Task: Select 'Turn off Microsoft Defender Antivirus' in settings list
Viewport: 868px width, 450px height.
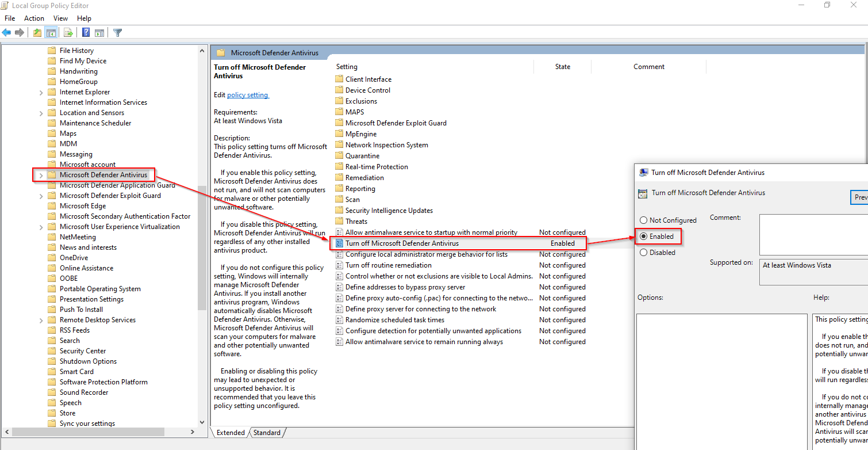Action: tap(402, 243)
